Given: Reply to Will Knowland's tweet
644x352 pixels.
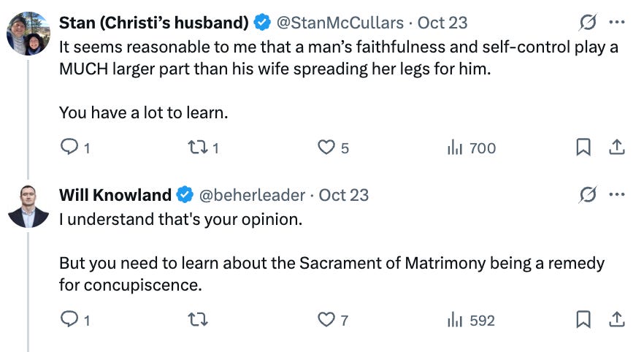Looking at the screenshot, I should point(69,319).
